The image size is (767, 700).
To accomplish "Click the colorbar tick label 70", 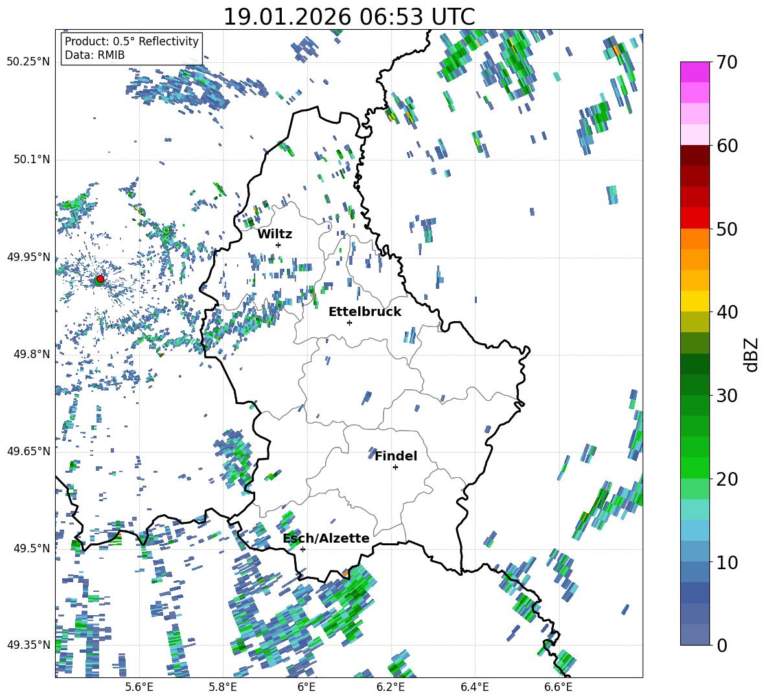I will 727,63.
